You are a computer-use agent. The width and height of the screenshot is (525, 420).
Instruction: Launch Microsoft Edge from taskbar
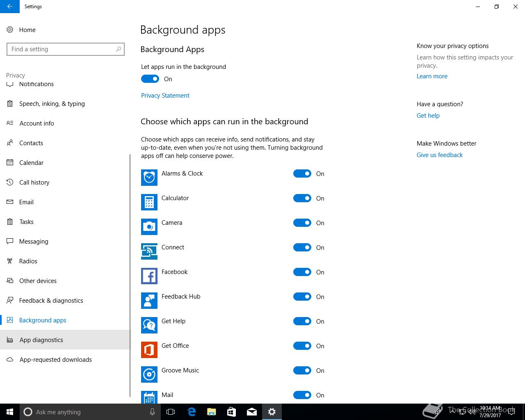pyautogui.click(x=192, y=412)
